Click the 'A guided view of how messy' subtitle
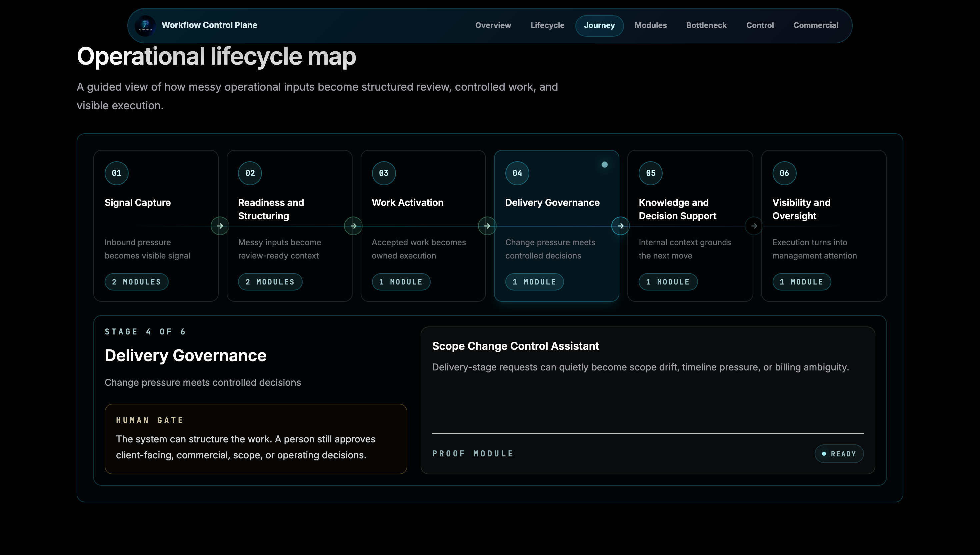Viewport: 980px width, 555px height. pos(317,96)
